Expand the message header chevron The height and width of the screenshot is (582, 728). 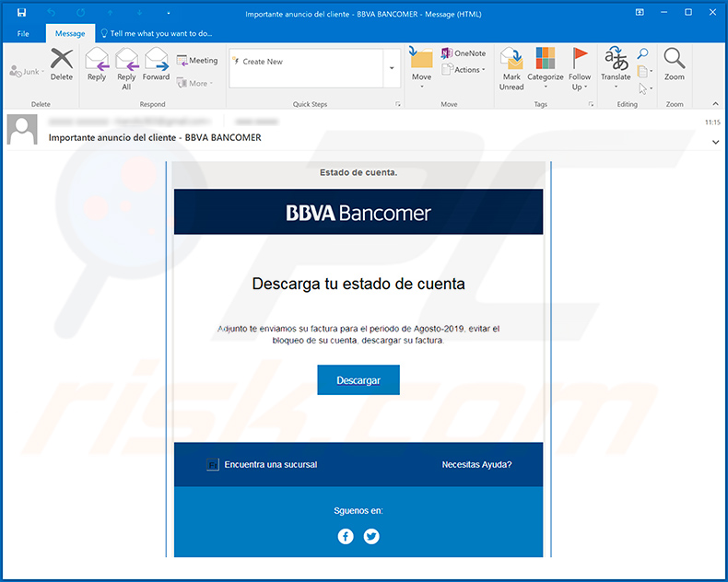715,142
